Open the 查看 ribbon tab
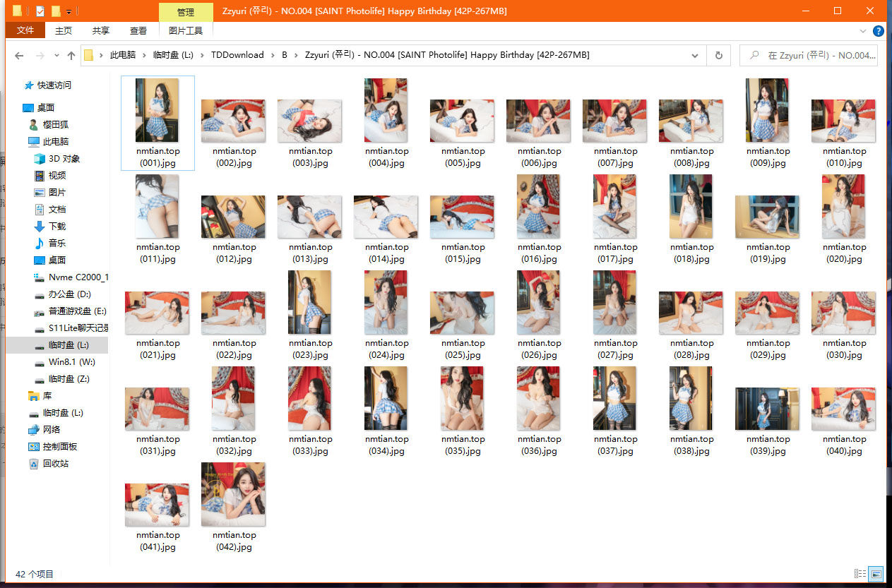Screen dimensions: 892x588 click(138, 30)
